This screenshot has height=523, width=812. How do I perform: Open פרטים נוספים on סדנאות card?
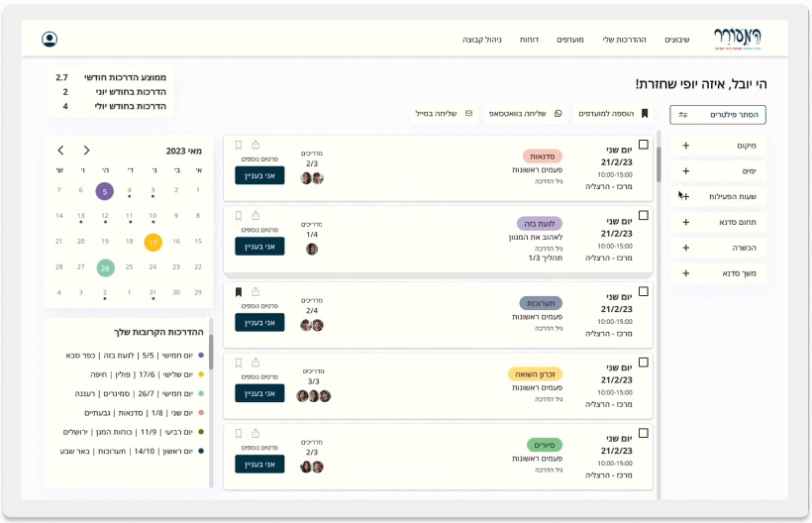[x=259, y=158]
